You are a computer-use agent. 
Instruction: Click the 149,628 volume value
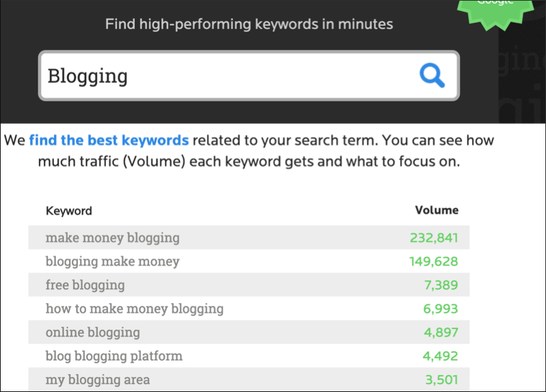(434, 261)
